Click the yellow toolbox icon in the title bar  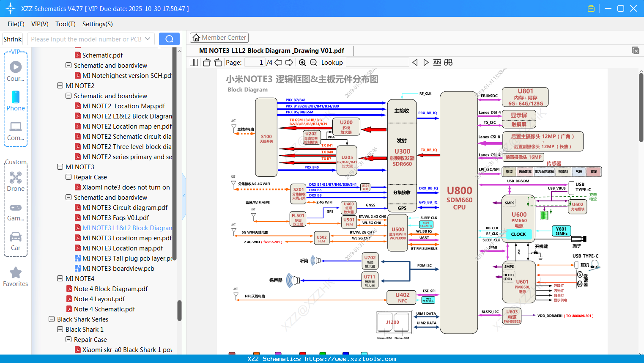click(591, 8)
